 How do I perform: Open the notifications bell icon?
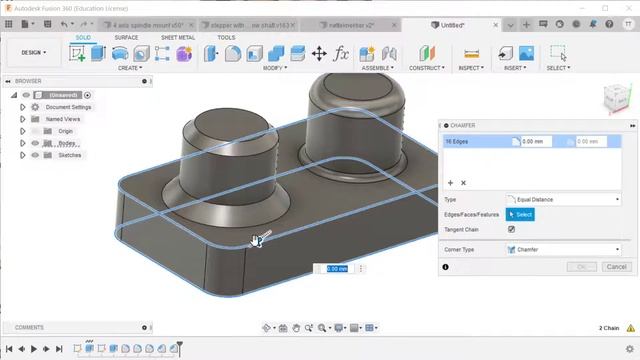593,24
